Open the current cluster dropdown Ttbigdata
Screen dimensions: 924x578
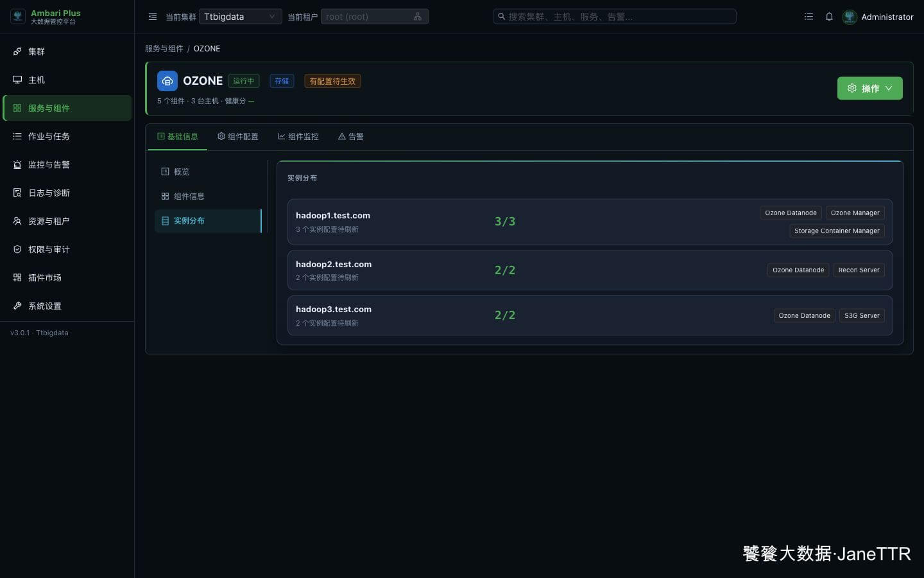coord(240,17)
